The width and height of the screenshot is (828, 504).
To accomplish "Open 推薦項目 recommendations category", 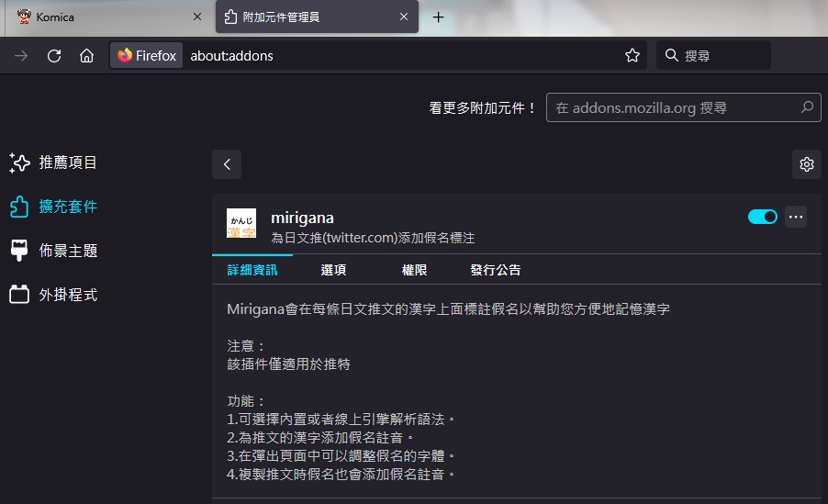I will pos(53,162).
